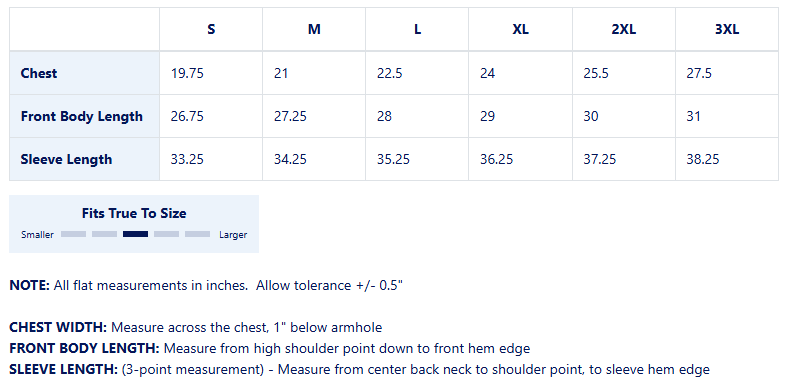Image resolution: width=789 pixels, height=389 pixels.
Task: Click the last fit bar next to Larger
Action: point(197,234)
